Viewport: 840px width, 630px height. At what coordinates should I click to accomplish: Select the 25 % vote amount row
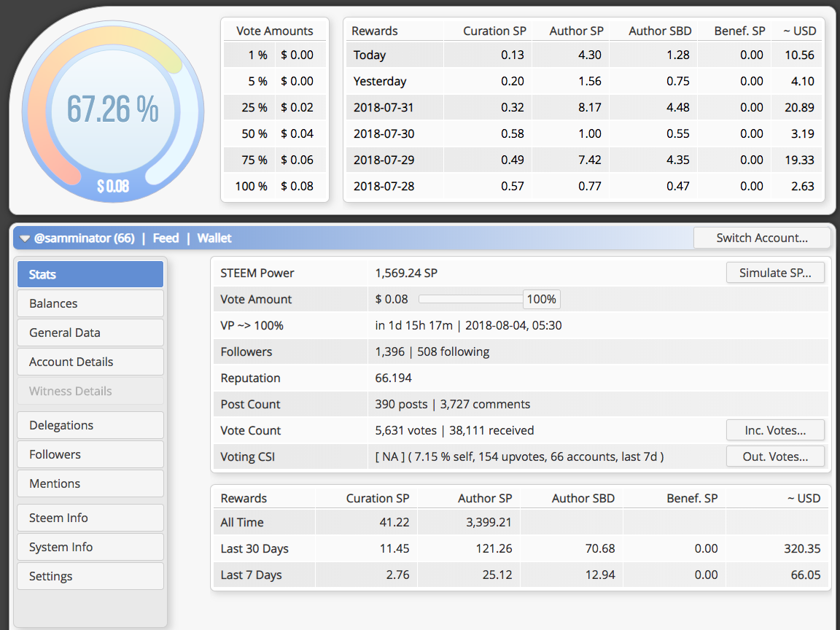click(x=275, y=107)
